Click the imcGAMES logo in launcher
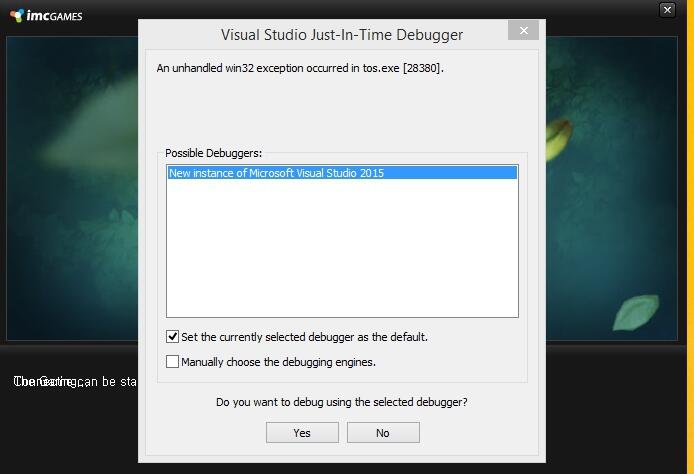694x474 pixels. pyautogui.click(x=46, y=16)
